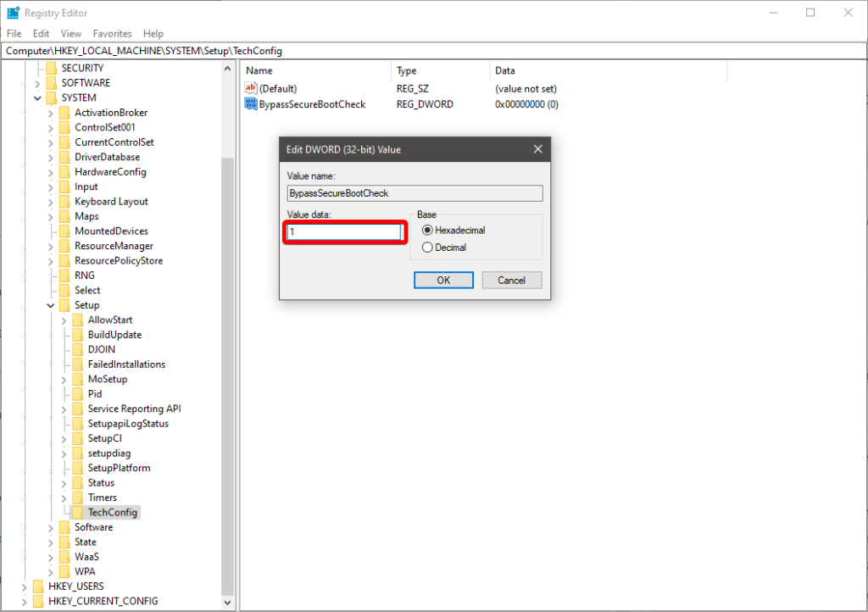The height and width of the screenshot is (612, 868).
Task: Click the SYSTEM folder icon
Action: click(52, 97)
